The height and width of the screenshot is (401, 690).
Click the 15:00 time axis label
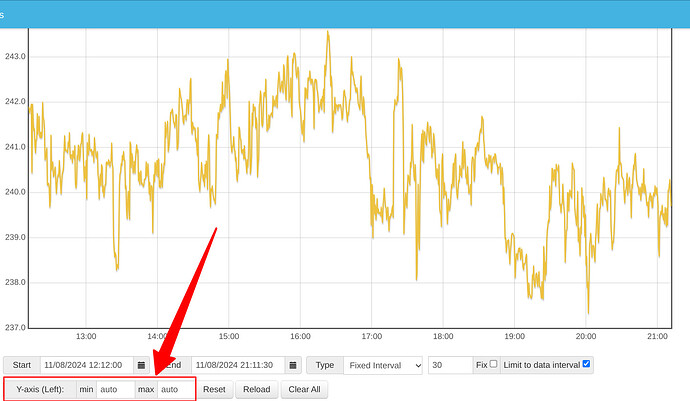point(229,336)
